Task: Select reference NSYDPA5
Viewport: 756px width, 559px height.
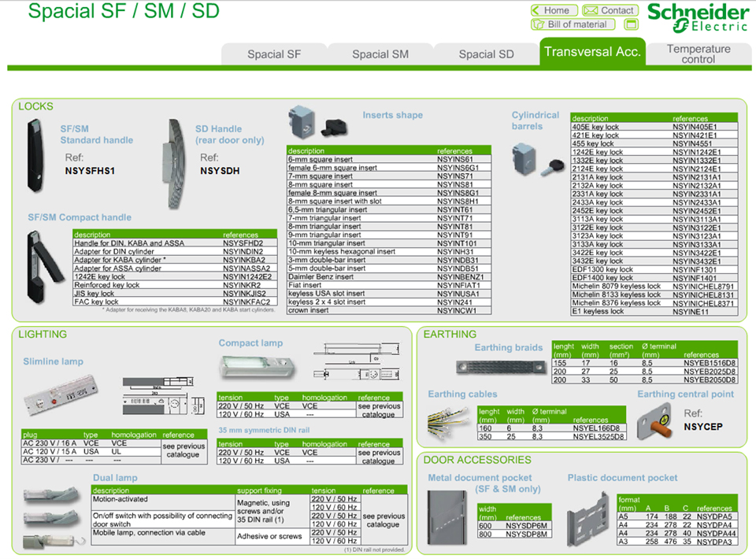Action: coord(714,516)
